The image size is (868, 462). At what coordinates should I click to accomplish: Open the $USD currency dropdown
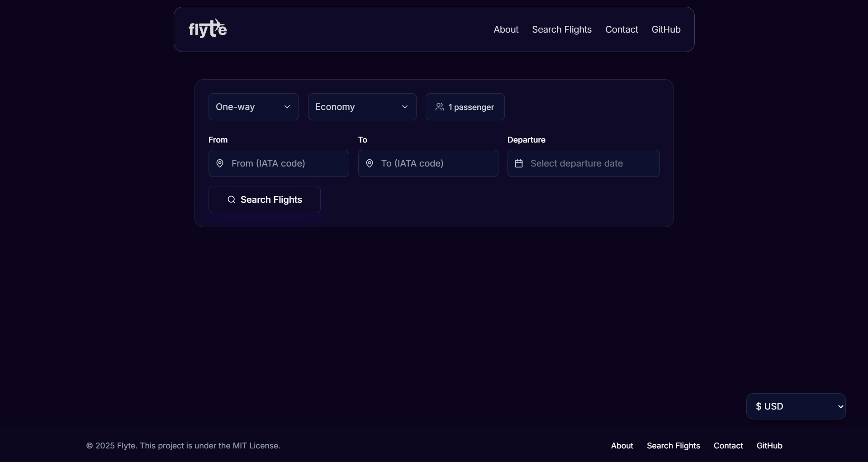point(796,406)
